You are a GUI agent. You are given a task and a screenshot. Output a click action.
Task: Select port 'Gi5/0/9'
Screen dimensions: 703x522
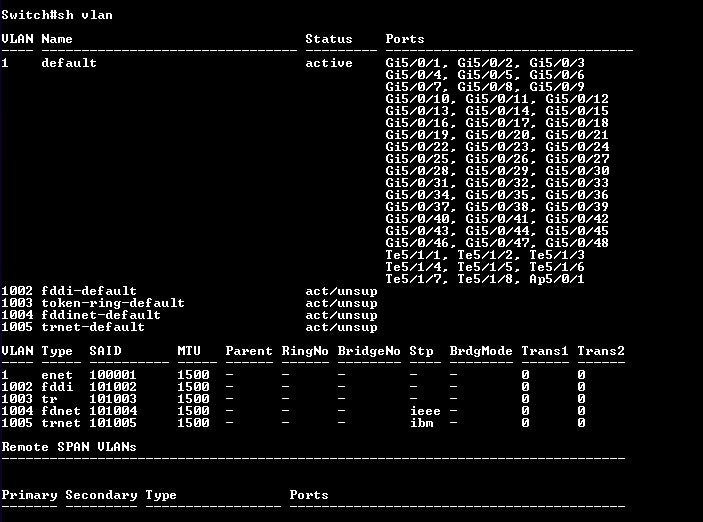[557, 87]
